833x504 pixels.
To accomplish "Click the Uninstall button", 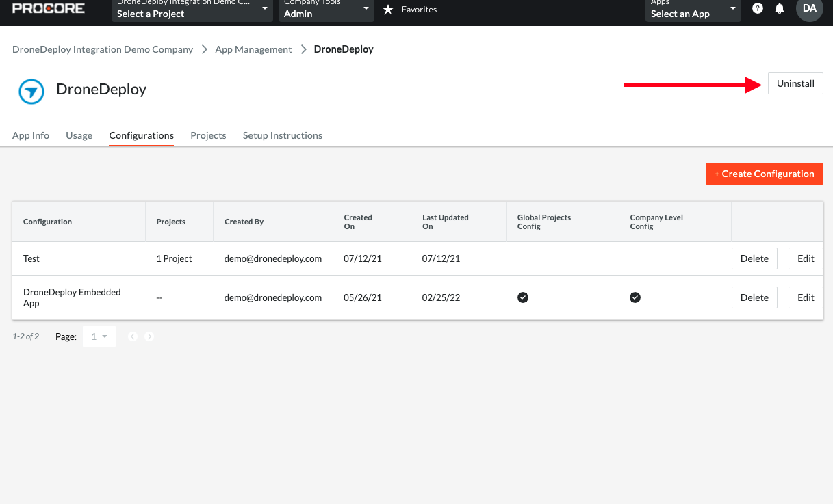I will pyautogui.click(x=795, y=83).
